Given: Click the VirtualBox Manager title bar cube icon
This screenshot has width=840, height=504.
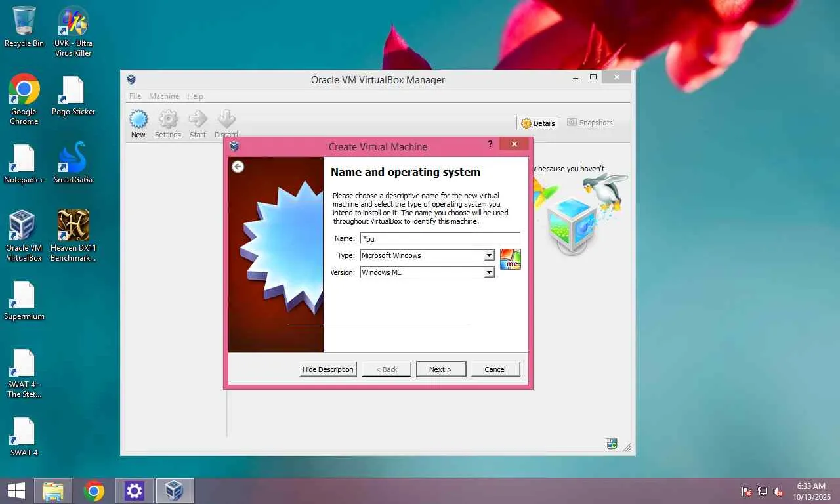Looking at the screenshot, I should click(x=131, y=79).
